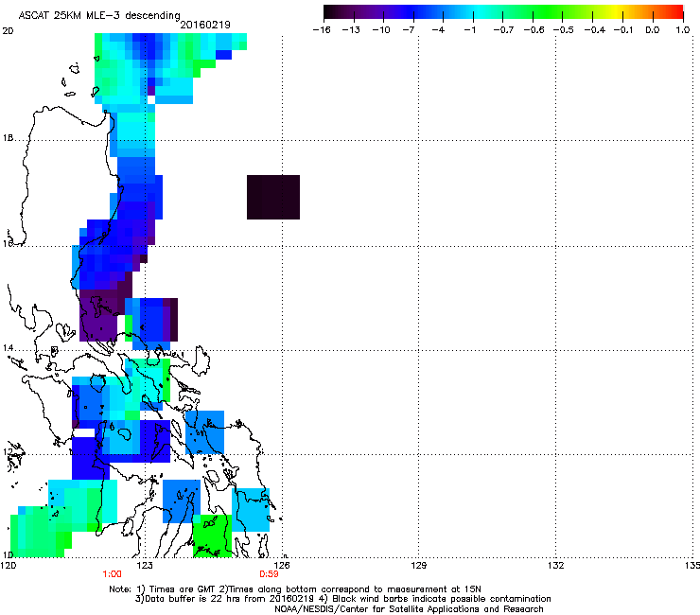700x615 pixels.
Task: Click the -13 label on the color scale
Action: [351, 30]
